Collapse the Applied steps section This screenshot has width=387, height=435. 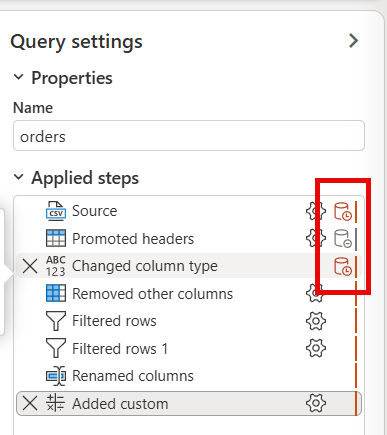click(18, 177)
